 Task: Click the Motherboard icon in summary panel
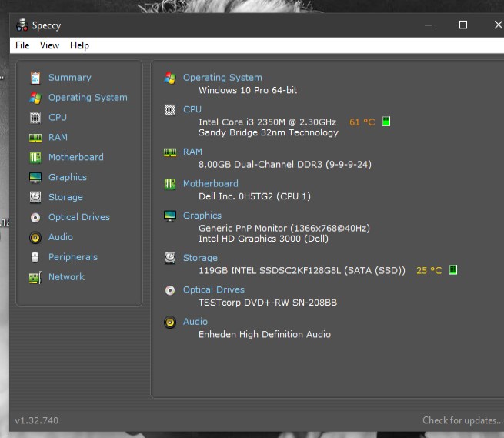click(170, 184)
